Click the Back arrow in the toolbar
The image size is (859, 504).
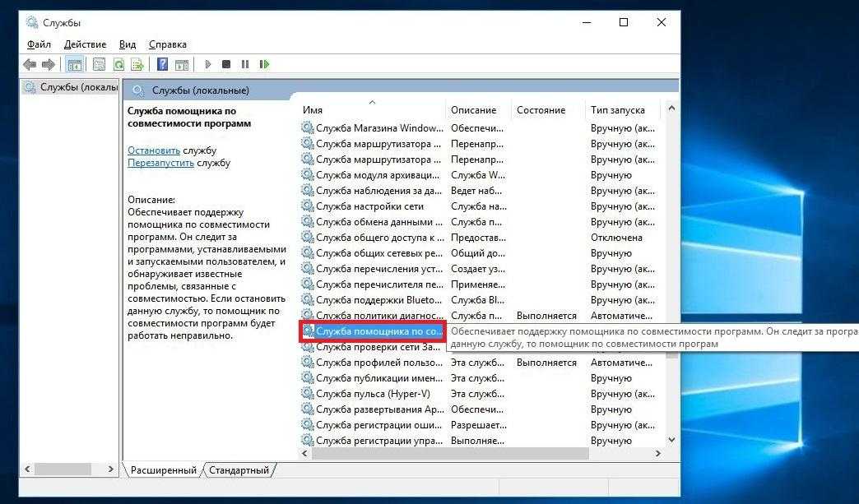point(30,64)
